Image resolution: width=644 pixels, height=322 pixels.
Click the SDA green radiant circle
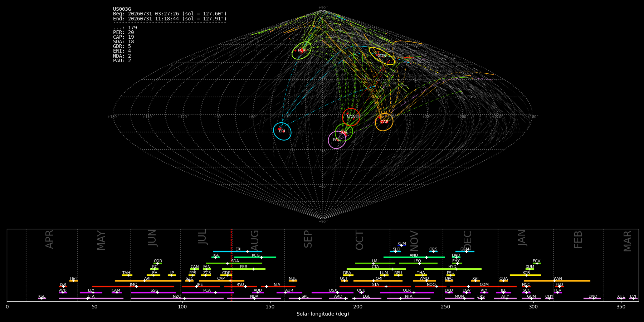(x=344, y=132)
